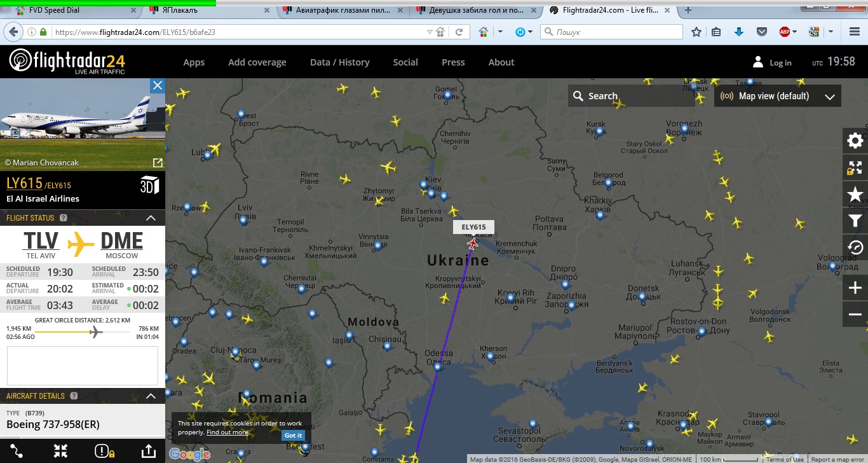Click Log in
Screen dimensions: 868x463
tap(780, 63)
